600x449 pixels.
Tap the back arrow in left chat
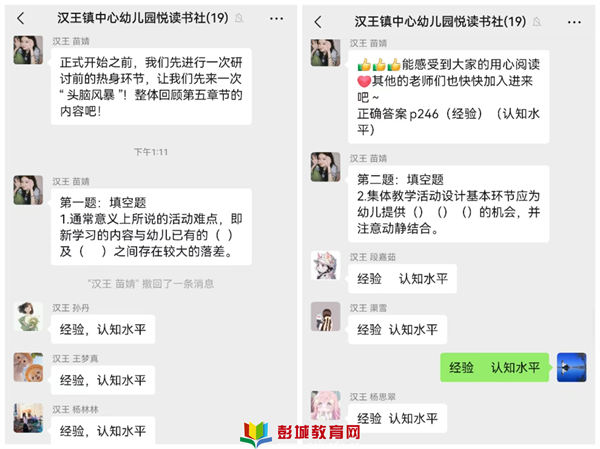(21, 18)
